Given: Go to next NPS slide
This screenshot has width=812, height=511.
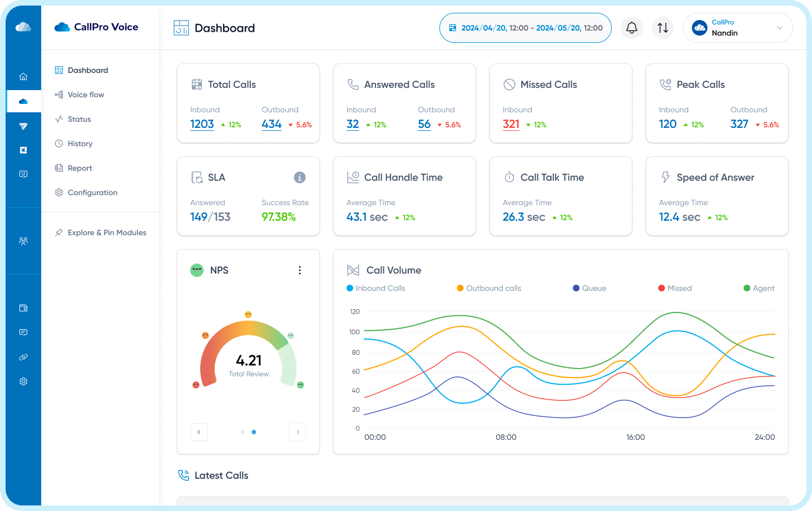Looking at the screenshot, I should pyautogui.click(x=298, y=432).
